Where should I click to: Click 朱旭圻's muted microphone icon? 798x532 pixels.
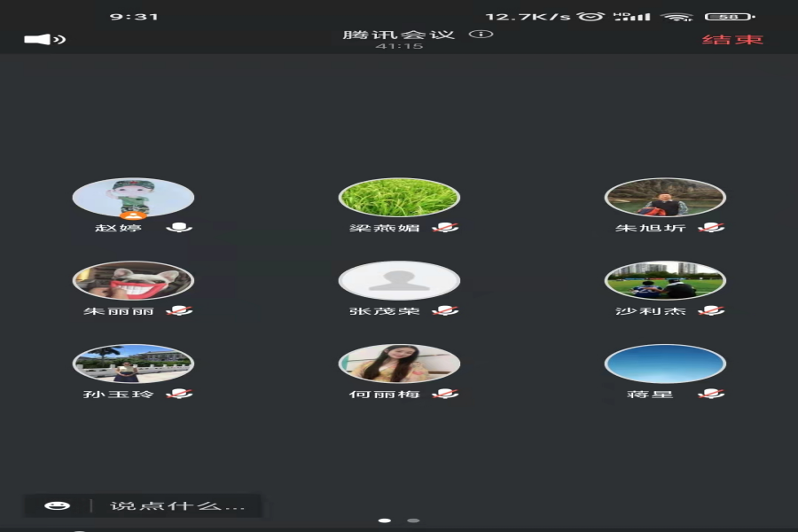[x=711, y=228]
